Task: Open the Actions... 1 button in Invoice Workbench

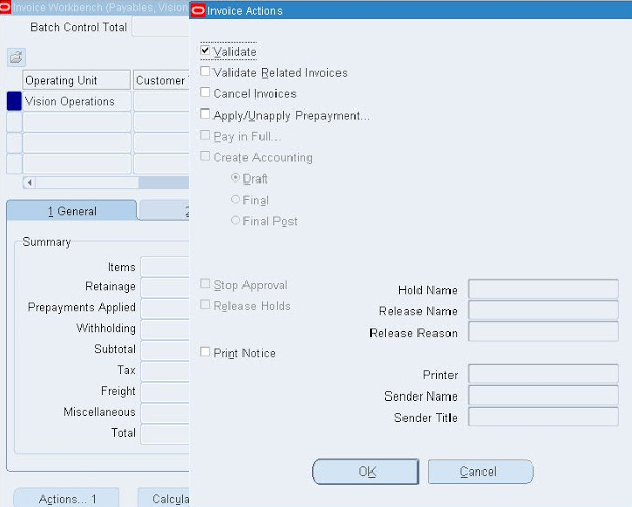Action: pos(67,498)
